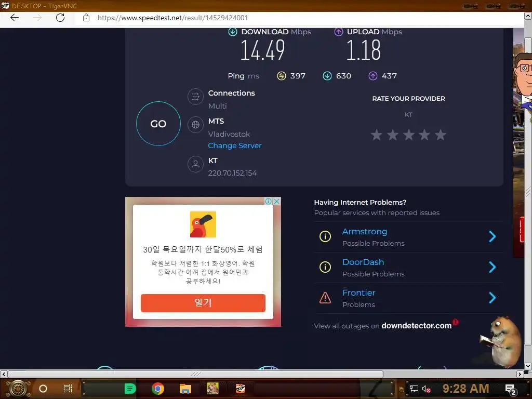This screenshot has width=532, height=399.
Task: Click the horizontal scrollbar thumb
Action: 196,374
